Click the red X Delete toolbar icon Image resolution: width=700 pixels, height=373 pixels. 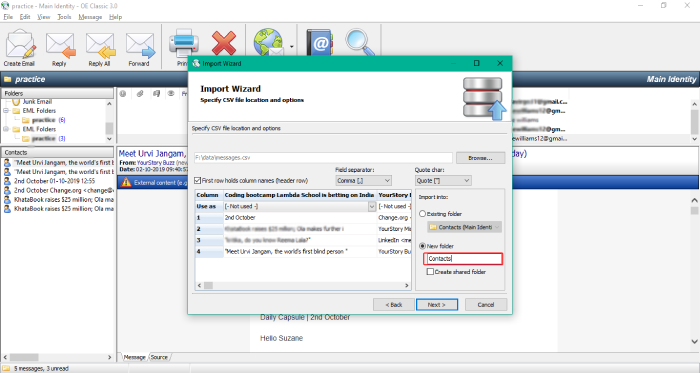point(224,42)
